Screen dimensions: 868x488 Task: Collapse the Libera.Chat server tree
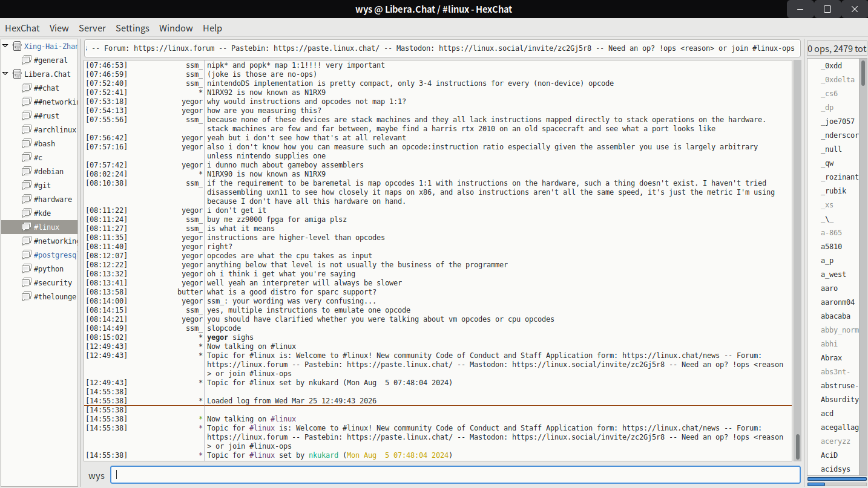click(x=6, y=74)
